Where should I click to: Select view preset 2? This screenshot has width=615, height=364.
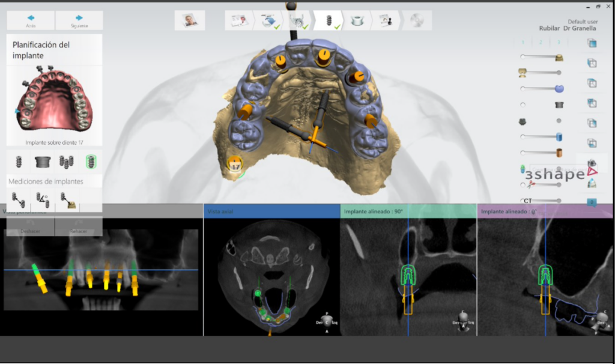[x=541, y=43]
